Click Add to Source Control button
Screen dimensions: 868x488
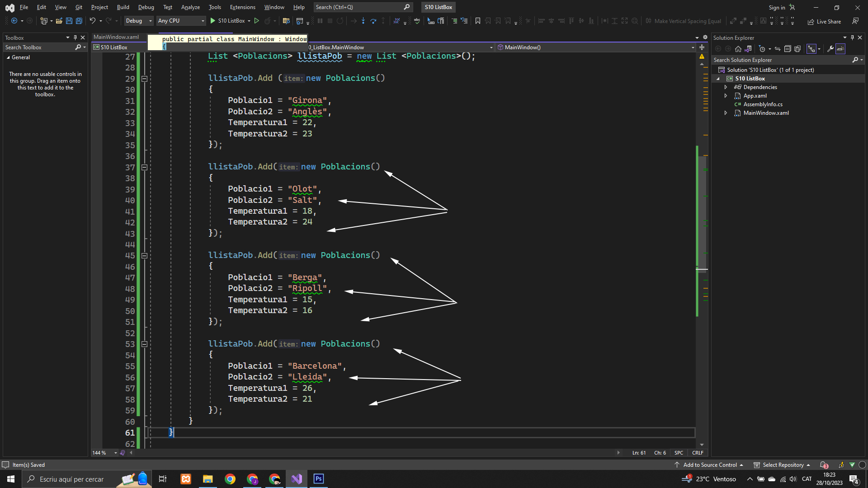(709, 465)
